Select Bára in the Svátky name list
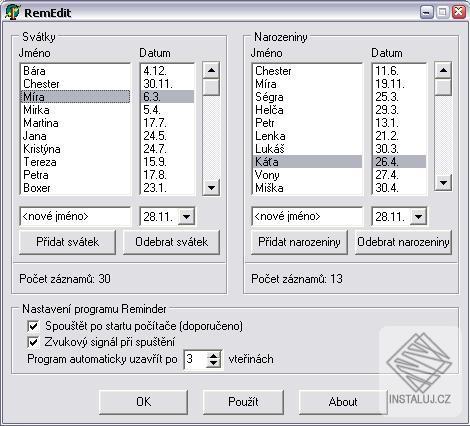470x426 pixels. 75,71
